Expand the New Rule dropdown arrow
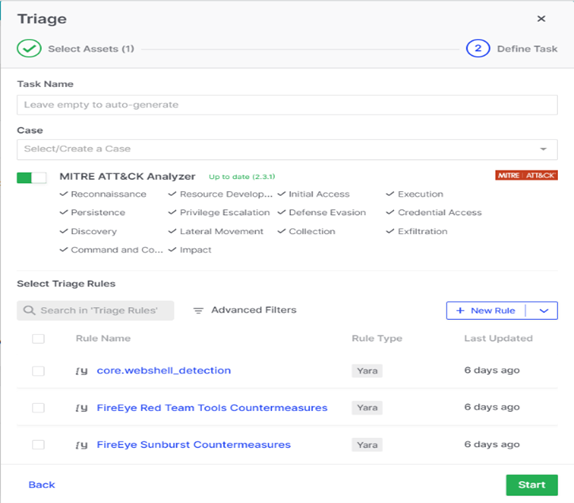Screen dimensions: 574x503 [544, 311]
